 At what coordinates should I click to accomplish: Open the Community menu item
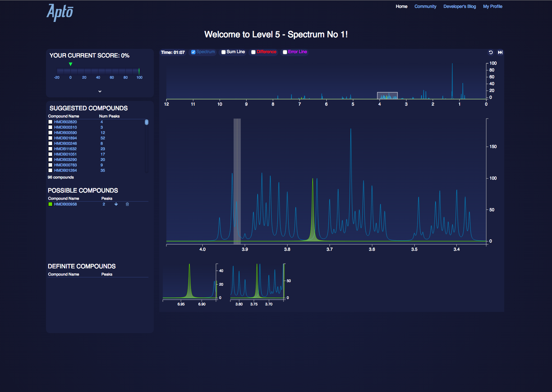[425, 6]
